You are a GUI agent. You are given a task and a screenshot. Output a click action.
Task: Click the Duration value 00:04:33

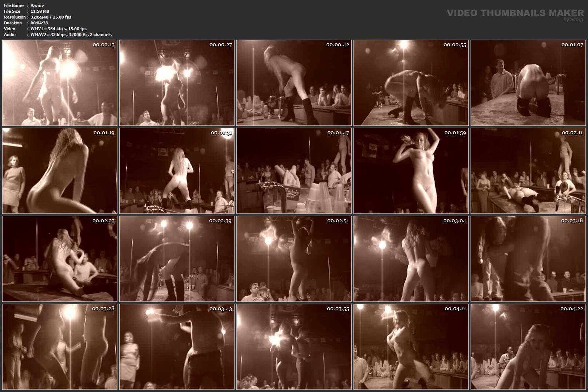tap(39, 23)
